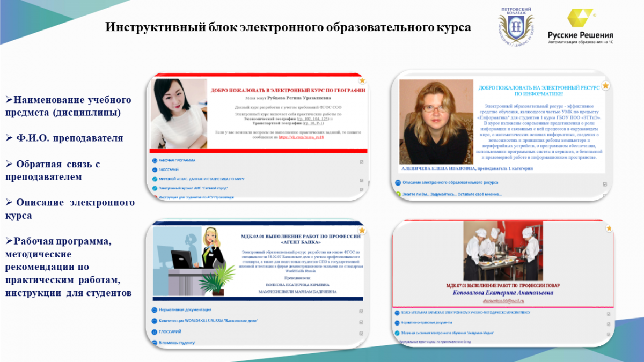This screenshot has height=362, width=644.
Task: Click the slide title Инструктивный блок электронного образовательного курса
Action: click(288, 27)
